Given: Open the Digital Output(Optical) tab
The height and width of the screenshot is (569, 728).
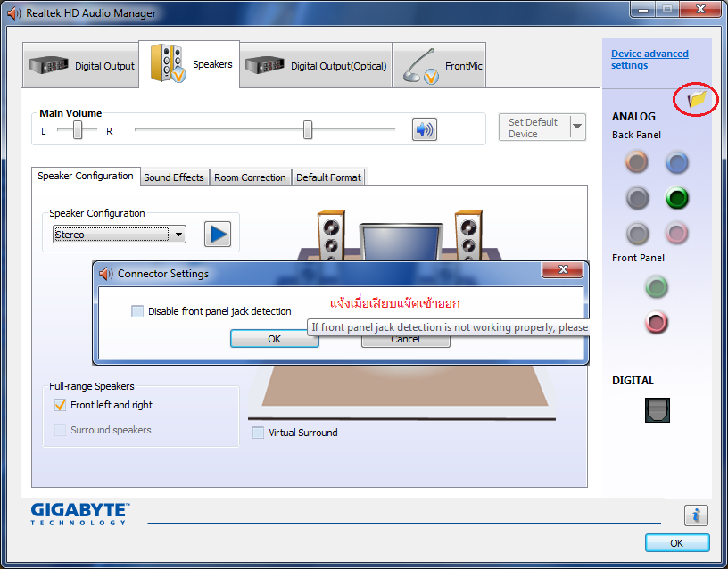Looking at the screenshot, I should coord(316,65).
